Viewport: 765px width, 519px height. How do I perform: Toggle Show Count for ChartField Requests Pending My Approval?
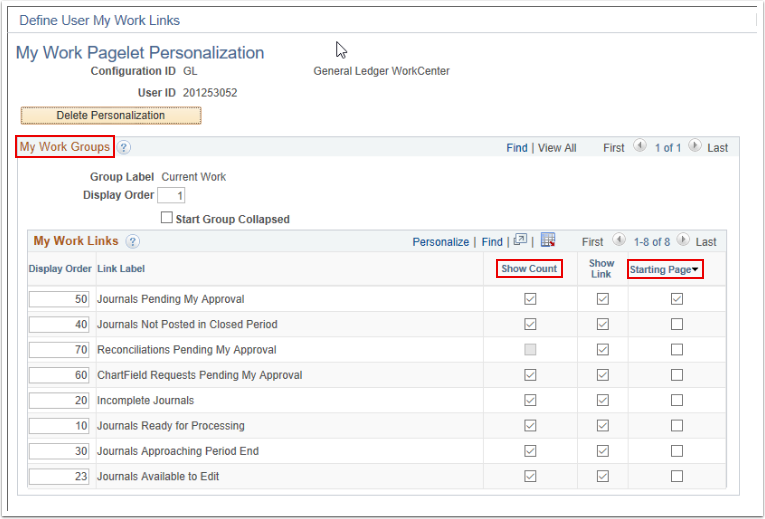point(530,375)
